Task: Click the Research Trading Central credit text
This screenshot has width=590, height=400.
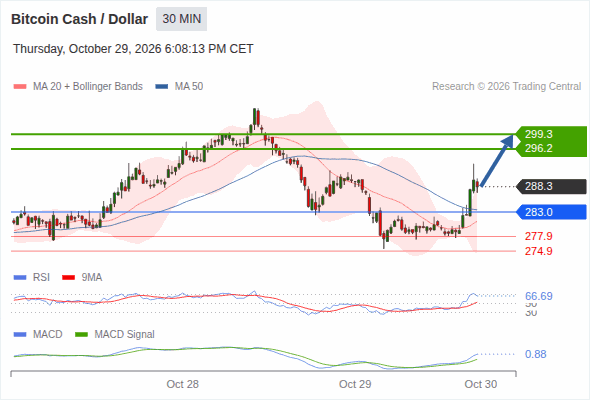Action: click(506, 87)
